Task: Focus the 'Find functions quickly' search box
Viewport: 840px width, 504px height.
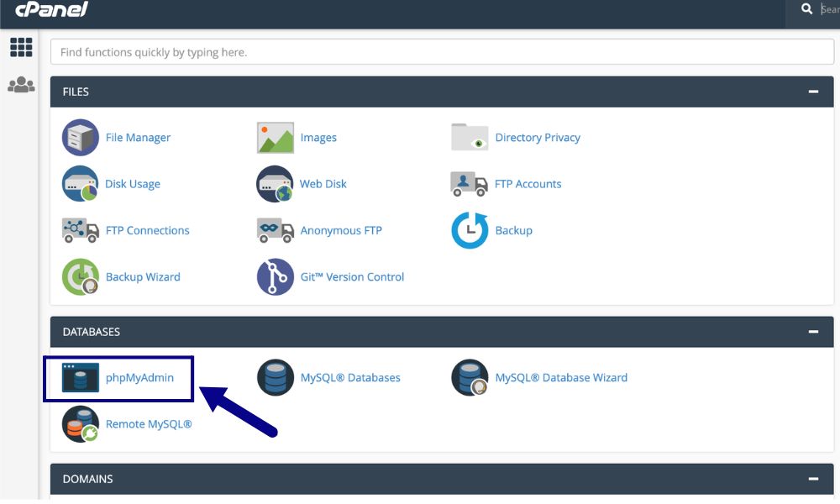Action: click(442, 52)
